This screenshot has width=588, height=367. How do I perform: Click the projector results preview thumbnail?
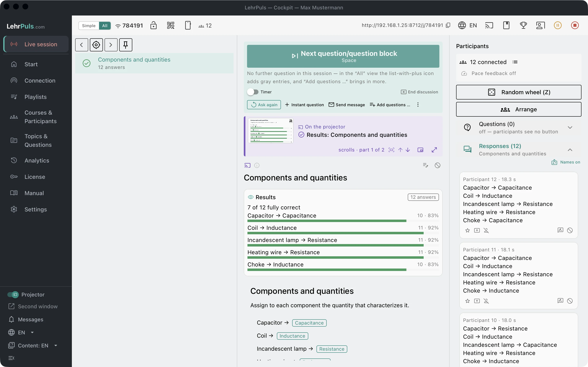271,130
